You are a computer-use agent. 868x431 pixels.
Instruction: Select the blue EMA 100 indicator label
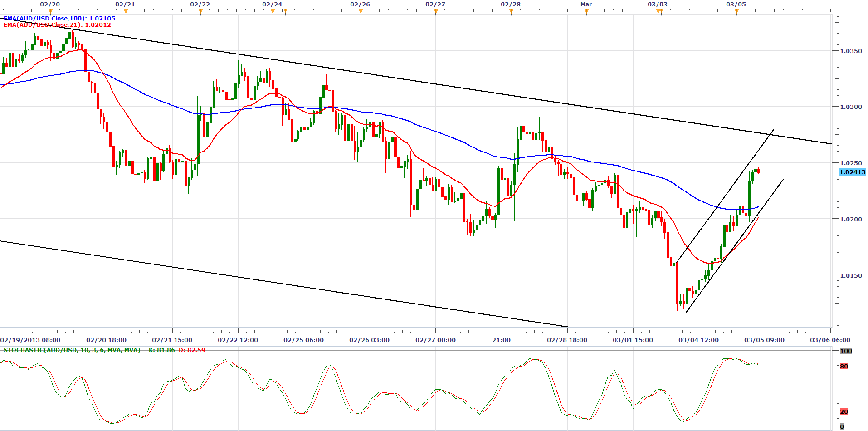pyautogui.click(x=59, y=19)
